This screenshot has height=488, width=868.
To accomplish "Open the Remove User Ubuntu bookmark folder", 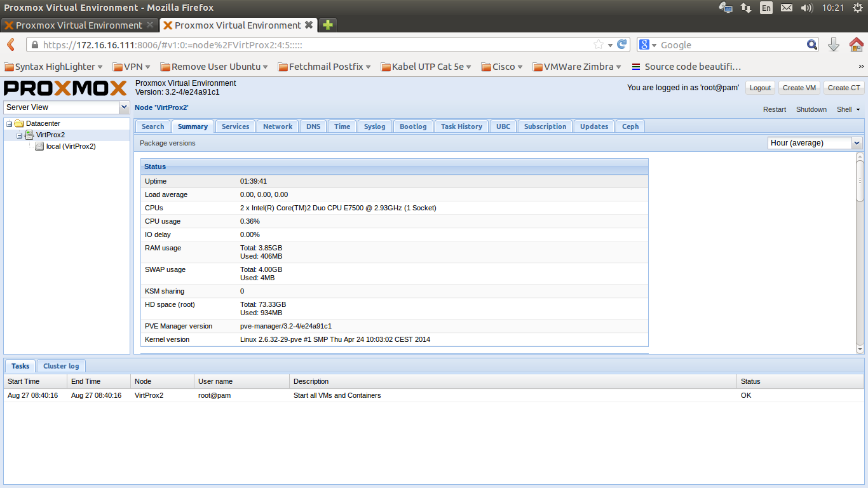I will pos(214,67).
